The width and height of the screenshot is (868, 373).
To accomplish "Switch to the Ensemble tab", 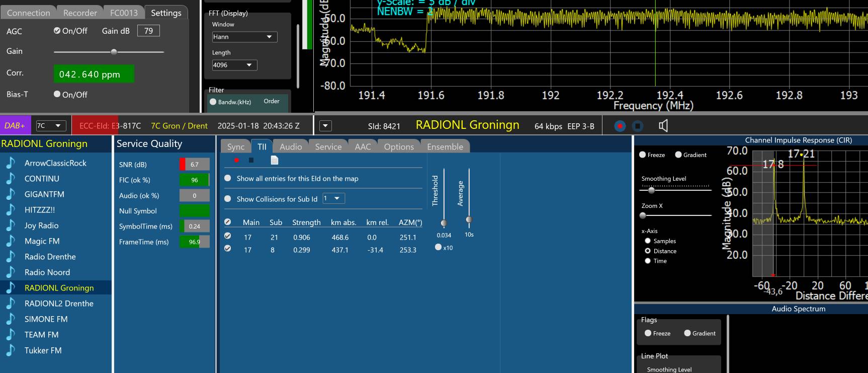I will [445, 146].
